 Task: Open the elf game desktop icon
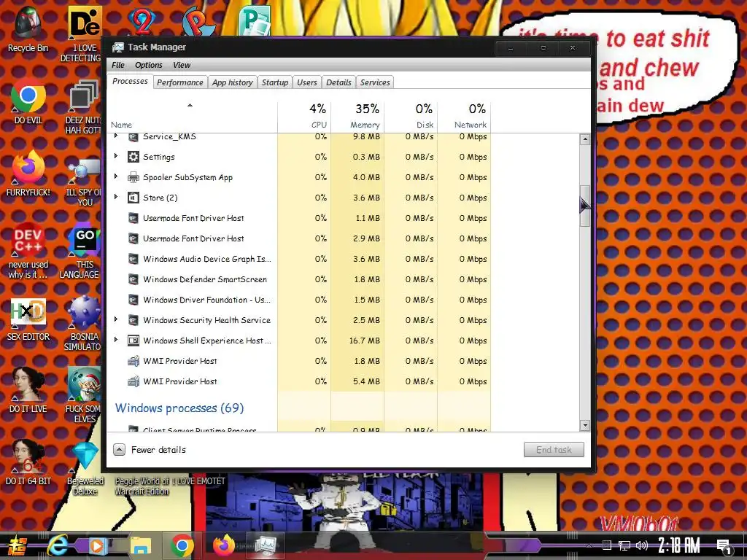[x=84, y=394]
